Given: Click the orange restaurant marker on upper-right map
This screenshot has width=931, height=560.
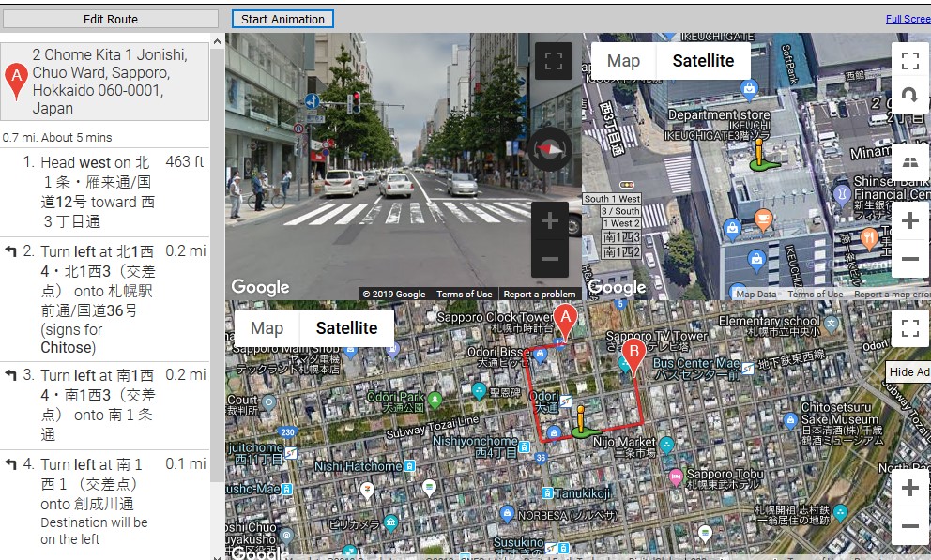Looking at the screenshot, I should 869,239.
